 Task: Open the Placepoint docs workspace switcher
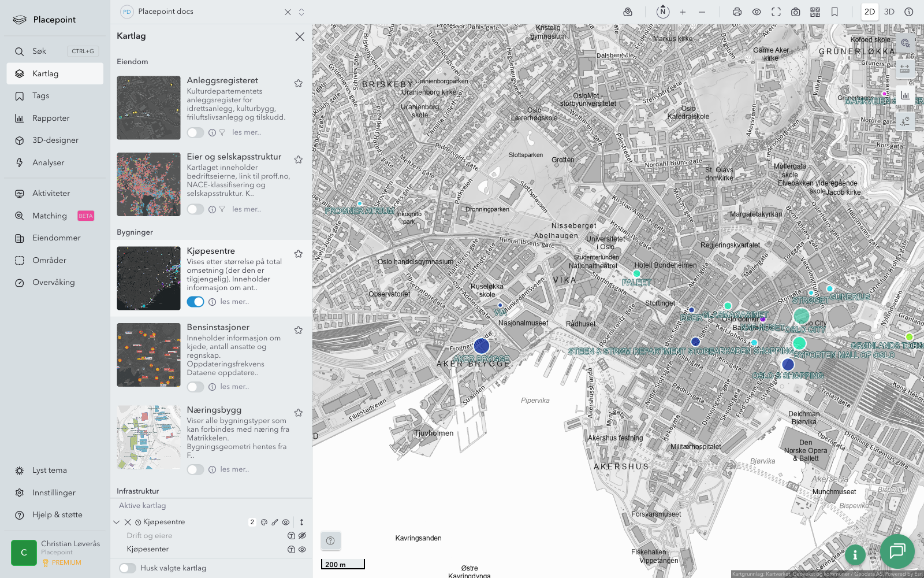301,12
